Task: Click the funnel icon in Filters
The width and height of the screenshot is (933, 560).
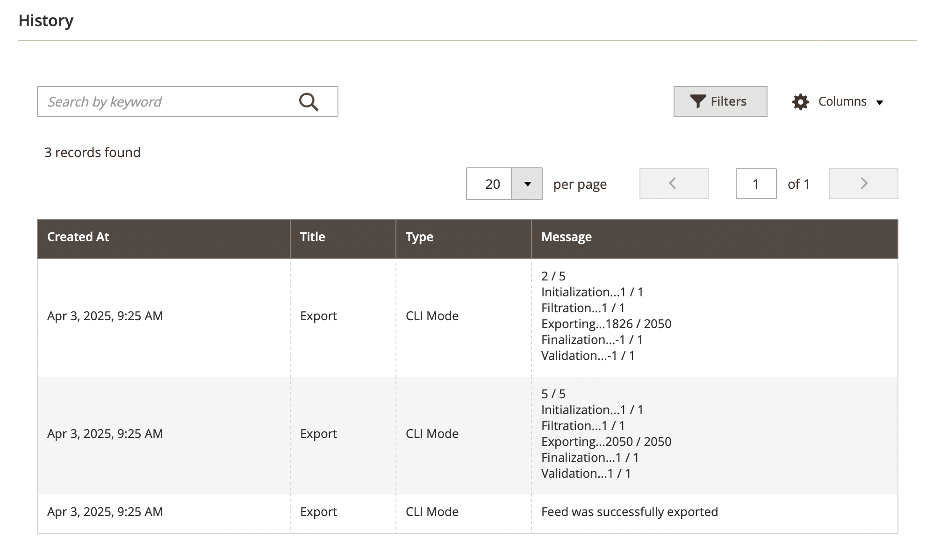Action: tap(698, 101)
